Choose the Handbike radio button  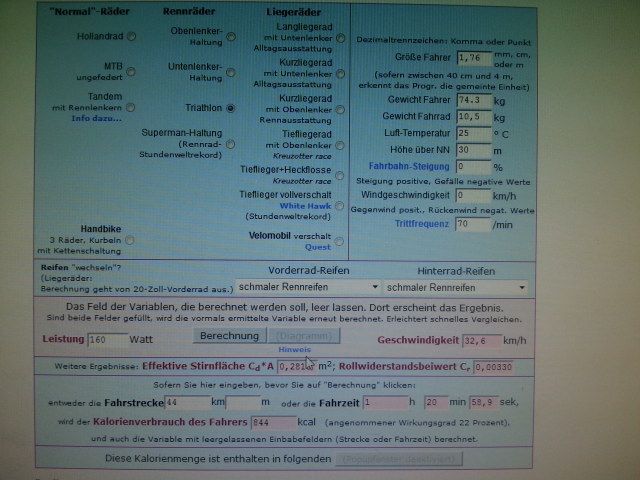click(x=132, y=240)
